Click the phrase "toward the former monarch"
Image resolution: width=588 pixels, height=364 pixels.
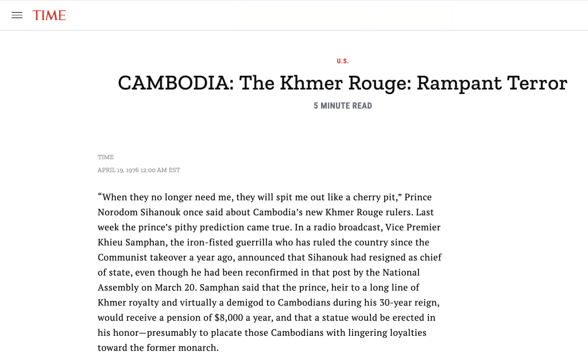tap(158, 347)
